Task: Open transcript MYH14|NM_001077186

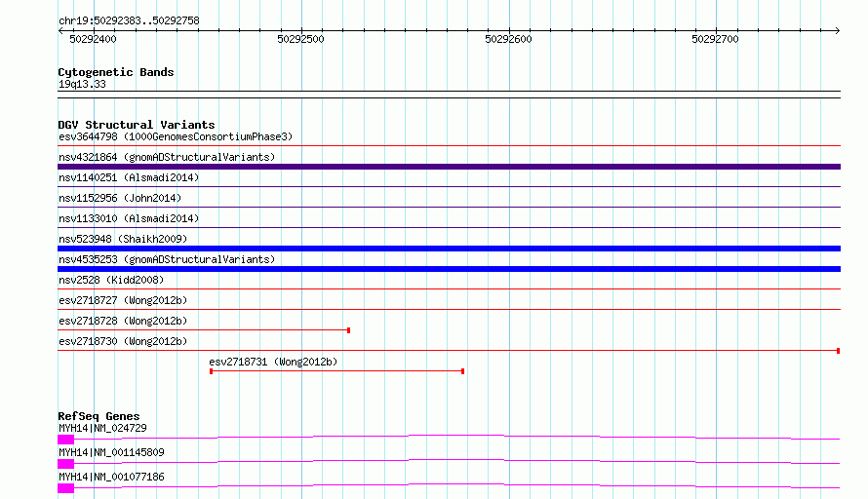Action: point(111,477)
